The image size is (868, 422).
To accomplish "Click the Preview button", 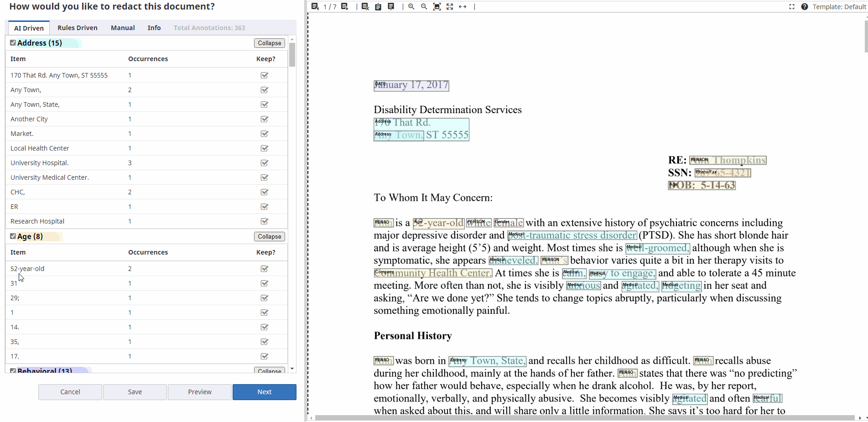I will pos(199,392).
